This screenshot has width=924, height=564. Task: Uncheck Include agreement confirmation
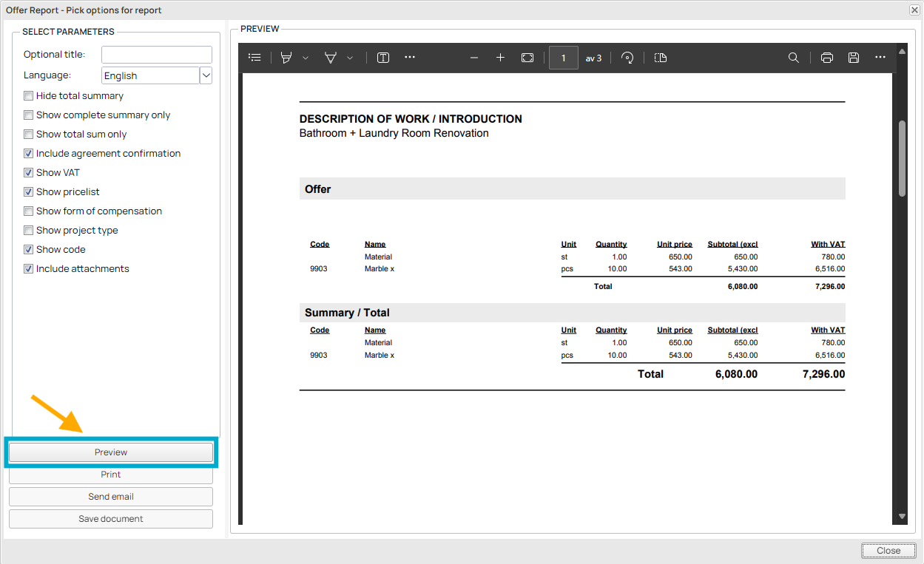(x=29, y=154)
